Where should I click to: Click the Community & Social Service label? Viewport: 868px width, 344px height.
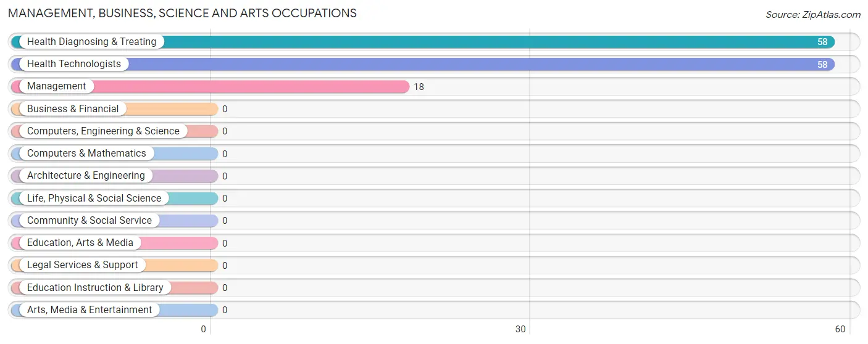90,221
